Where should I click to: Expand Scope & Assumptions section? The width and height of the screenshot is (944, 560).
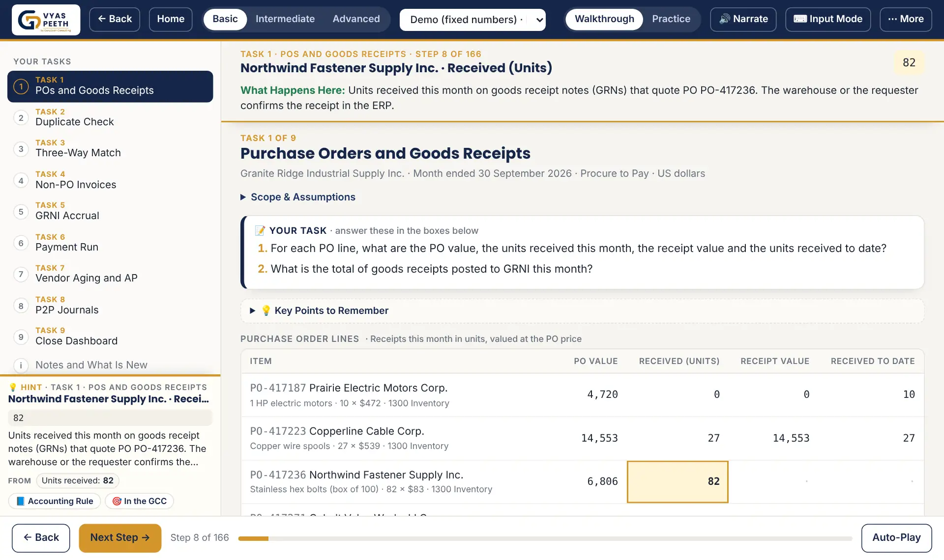pos(298,197)
